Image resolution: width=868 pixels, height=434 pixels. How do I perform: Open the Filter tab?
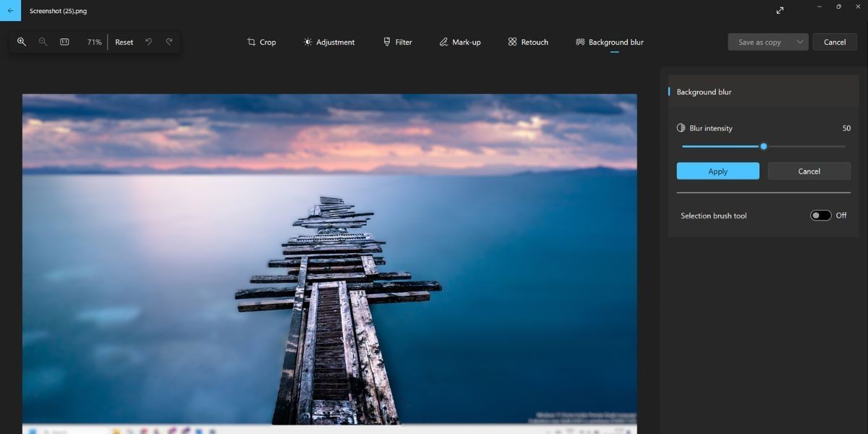(x=397, y=42)
